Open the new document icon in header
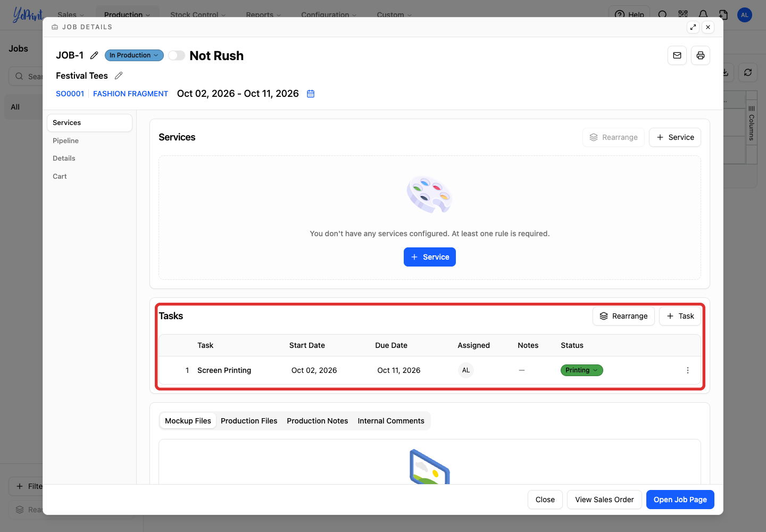Screen dimensions: 766x532 click(723, 14)
